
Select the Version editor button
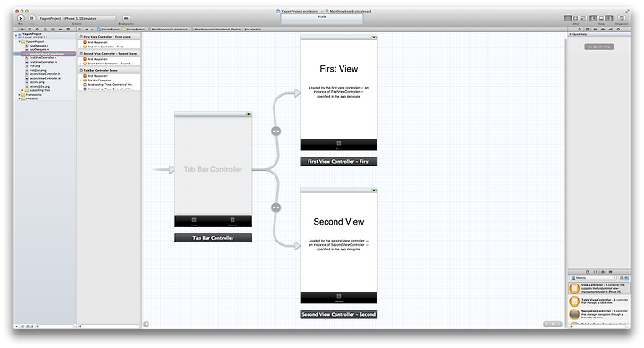click(583, 18)
